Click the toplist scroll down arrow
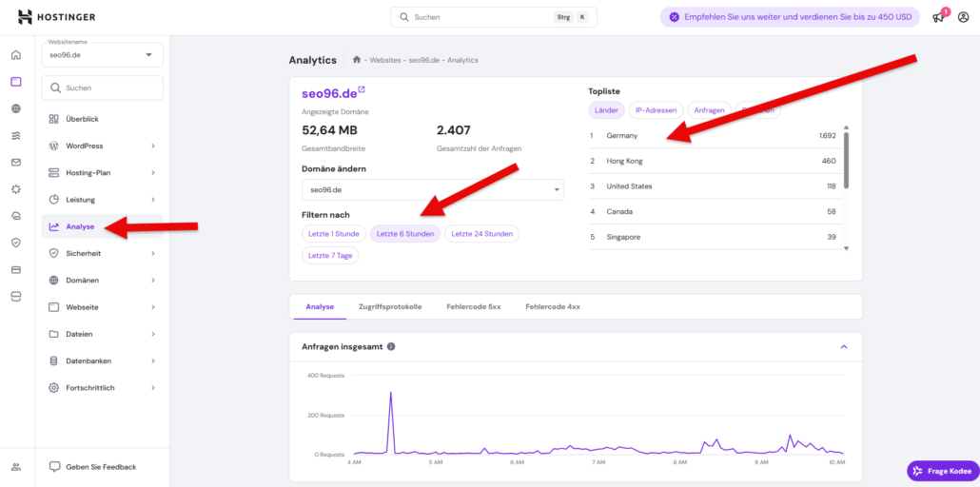This screenshot has width=980, height=487. (x=846, y=248)
